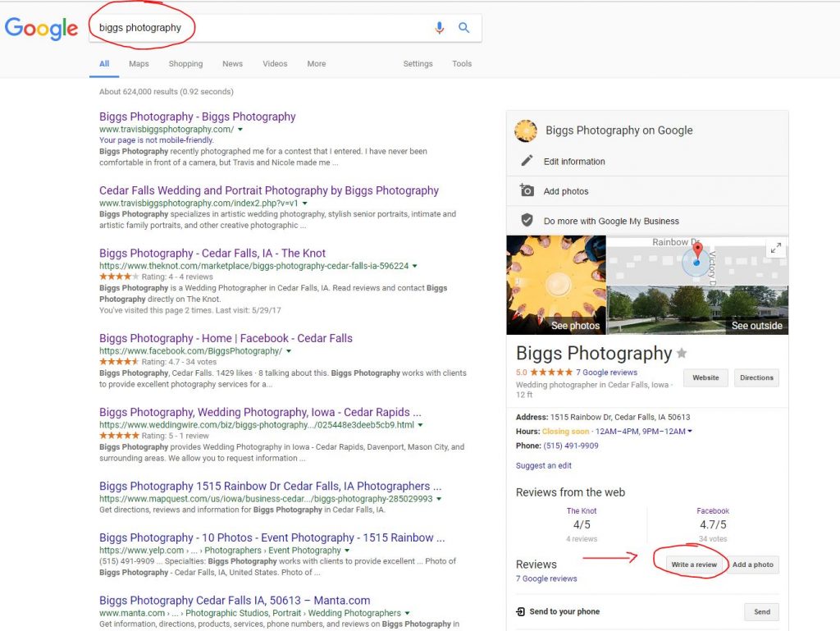
Task: Click the Google logo
Action: pos(41,29)
